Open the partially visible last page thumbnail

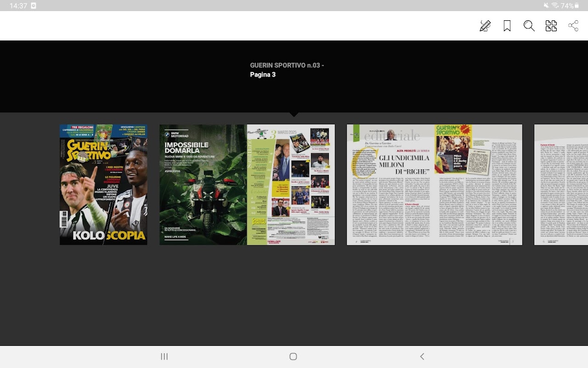click(561, 184)
